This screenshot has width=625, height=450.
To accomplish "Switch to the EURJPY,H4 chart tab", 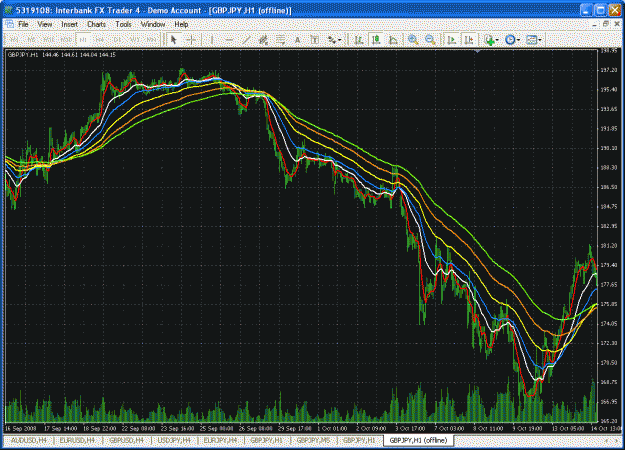I will pyautogui.click(x=220, y=440).
